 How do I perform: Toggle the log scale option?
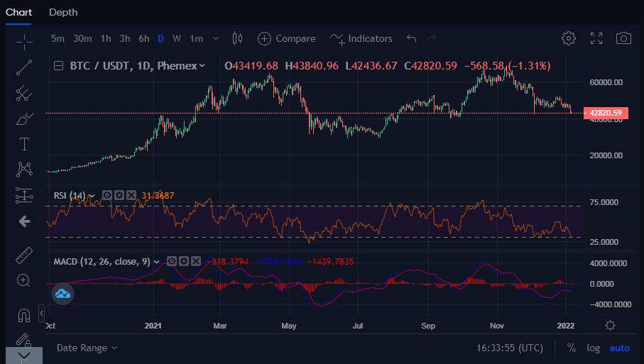pyautogui.click(x=593, y=348)
